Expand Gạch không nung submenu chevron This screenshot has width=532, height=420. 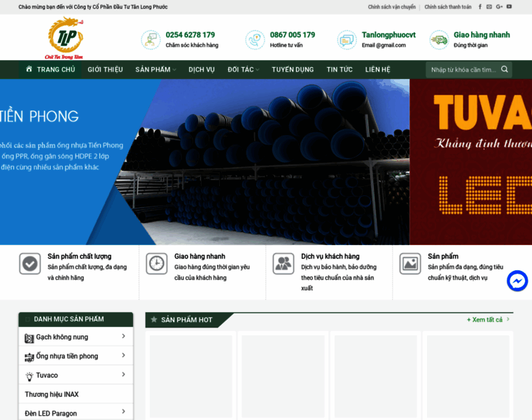pyautogui.click(x=123, y=336)
